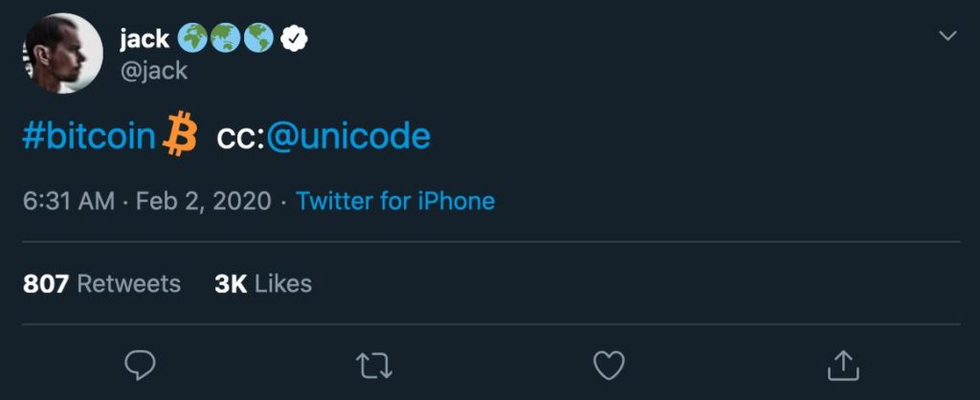Like the tweet with the heart icon
The height and width of the screenshot is (400, 980).
(x=609, y=365)
